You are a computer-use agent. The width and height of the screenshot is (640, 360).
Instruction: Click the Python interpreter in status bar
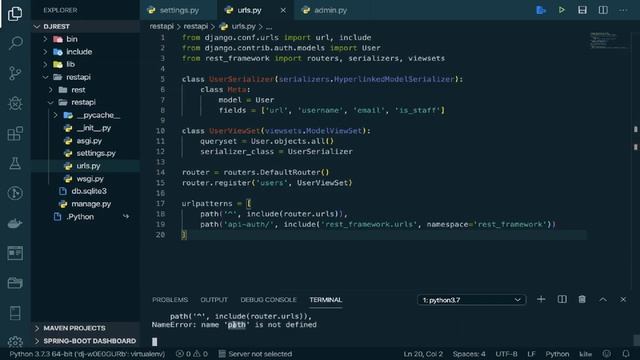(x=87, y=354)
